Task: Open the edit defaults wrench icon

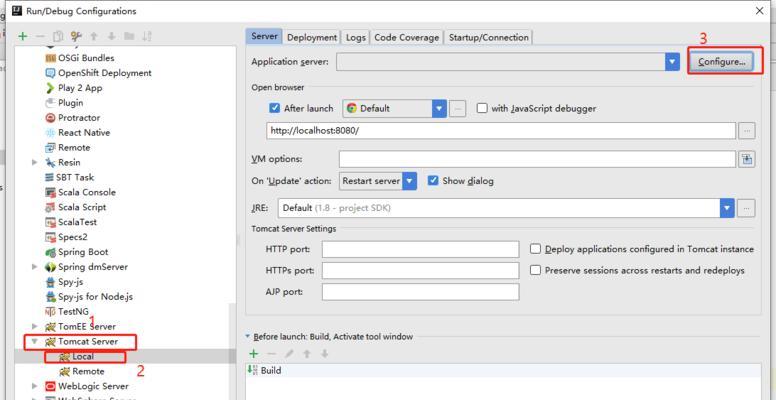Action: point(76,36)
